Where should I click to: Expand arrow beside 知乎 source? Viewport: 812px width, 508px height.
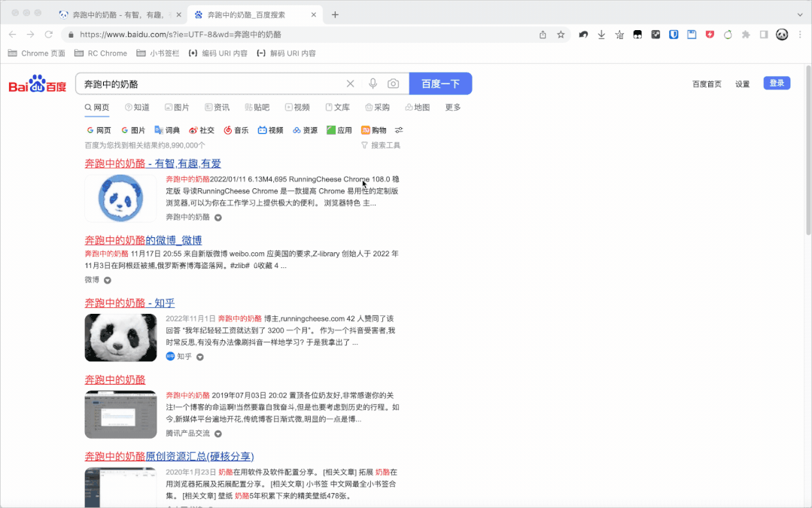tap(200, 357)
